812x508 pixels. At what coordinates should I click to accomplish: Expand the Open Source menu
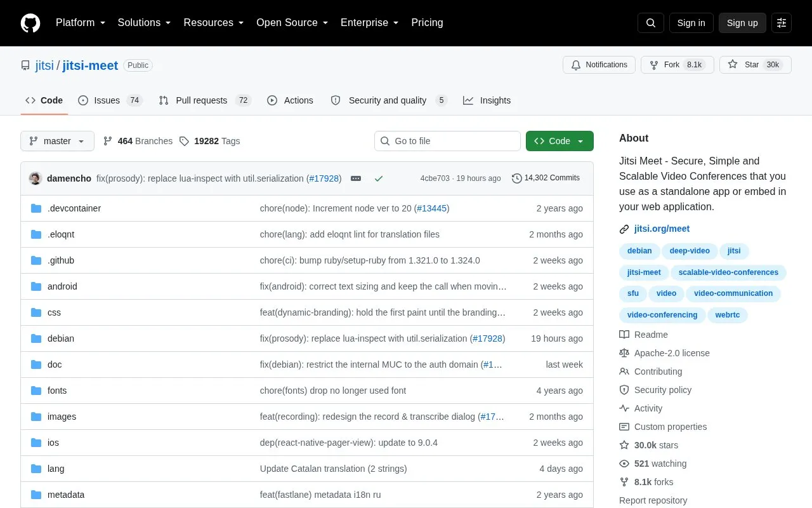coord(292,23)
